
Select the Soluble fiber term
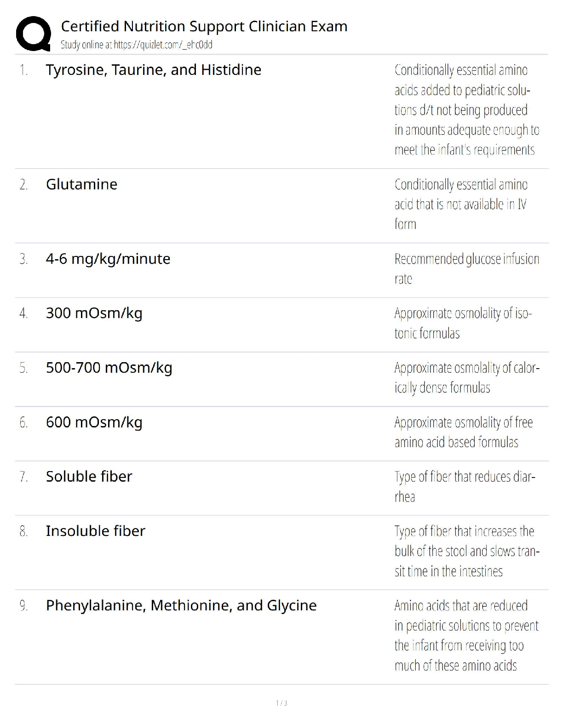pyautogui.click(x=89, y=477)
